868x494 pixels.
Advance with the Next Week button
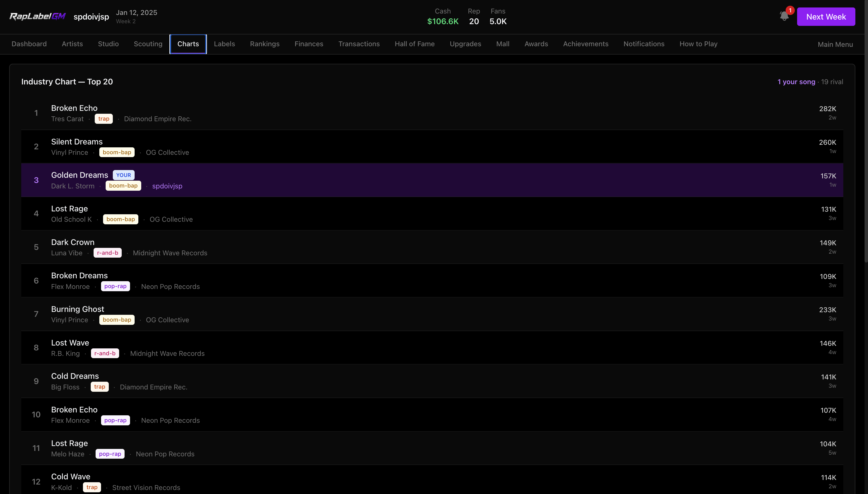click(x=826, y=17)
